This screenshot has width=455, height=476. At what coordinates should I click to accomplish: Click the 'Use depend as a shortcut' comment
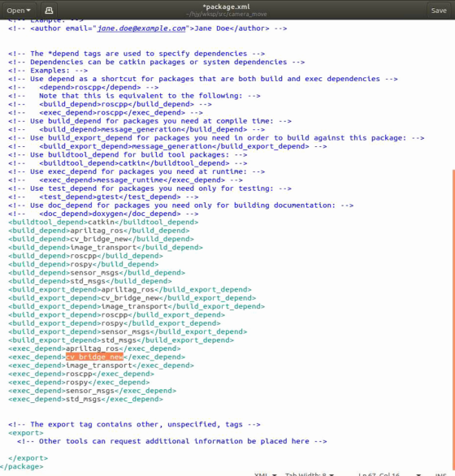(x=203, y=79)
